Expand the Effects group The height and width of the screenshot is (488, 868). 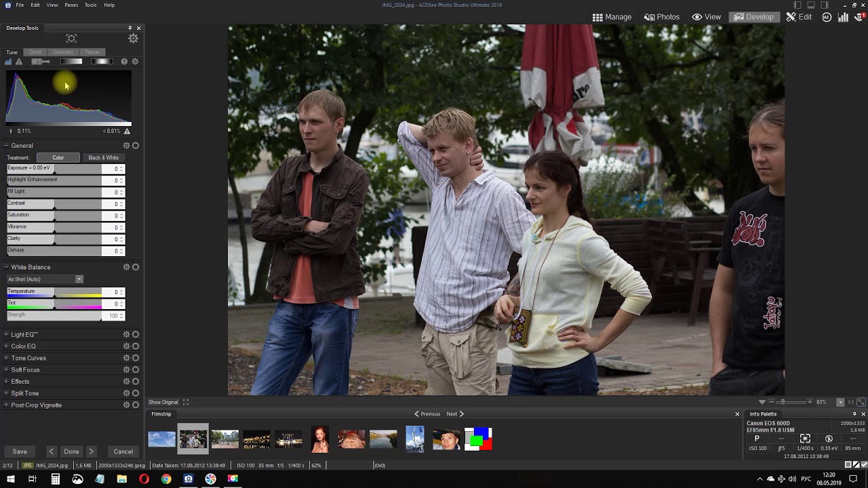coord(6,382)
